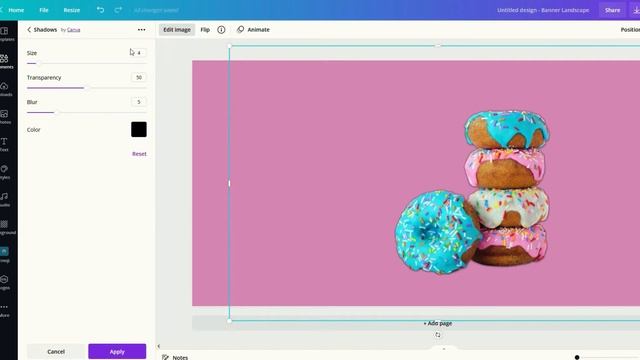The width and height of the screenshot is (640, 360).
Task: Click the Transparency value field showing 50
Action: (139, 77)
